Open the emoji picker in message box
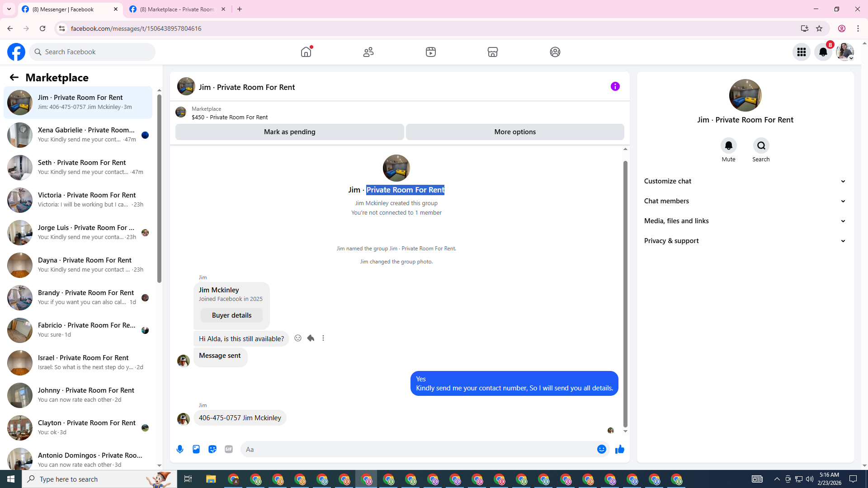Viewport: 868px width, 488px height. pyautogui.click(x=602, y=449)
